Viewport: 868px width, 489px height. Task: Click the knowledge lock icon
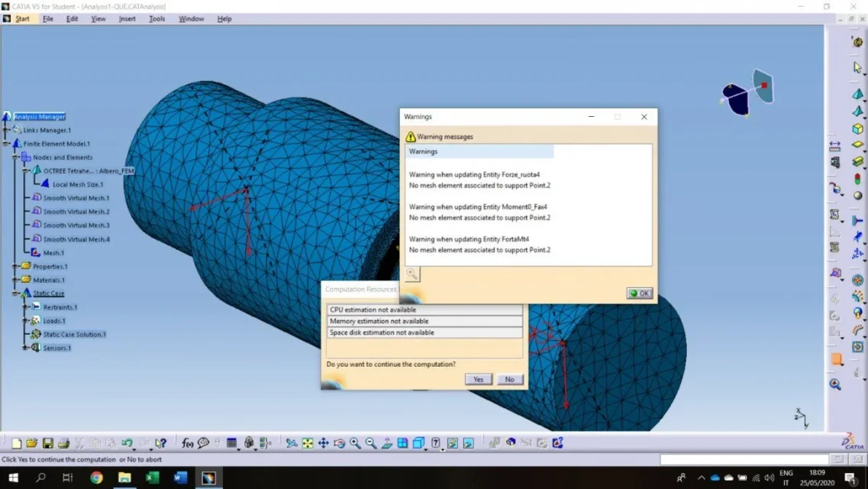(x=249, y=443)
